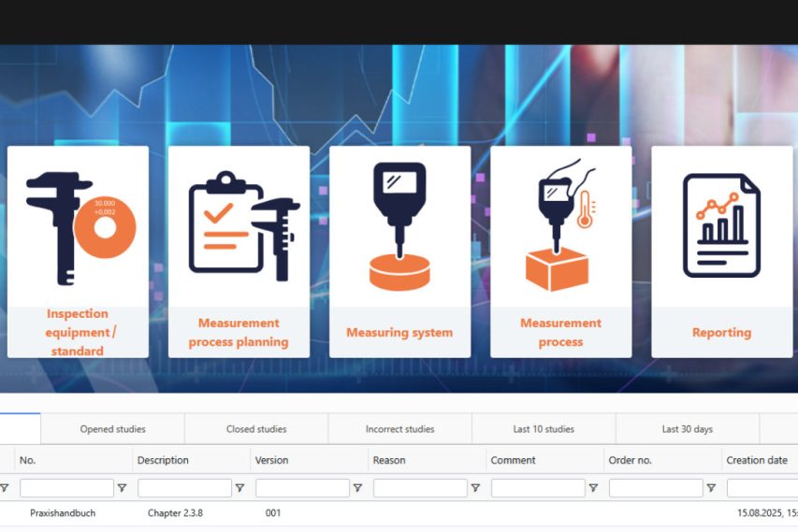
Task: Select the Praxishandbuch study row
Action: coord(63,513)
